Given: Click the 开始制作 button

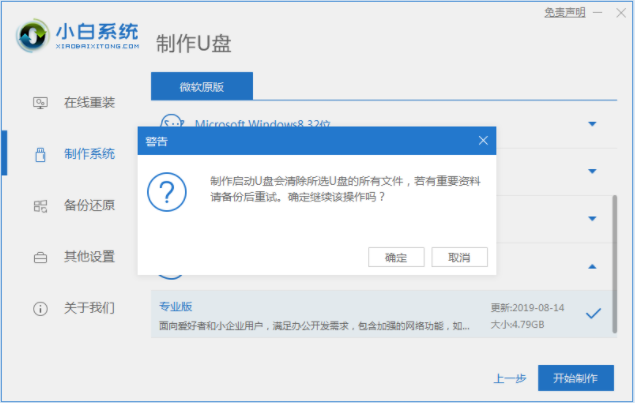Looking at the screenshot, I should [575, 378].
